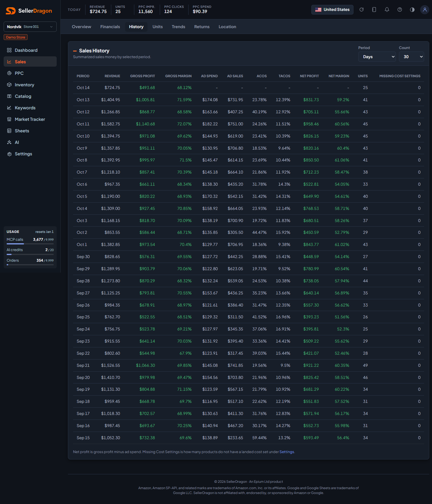Click the Net Profit column header
This screenshot has width=432, height=504.
pyautogui.click(x=309, y=76)
